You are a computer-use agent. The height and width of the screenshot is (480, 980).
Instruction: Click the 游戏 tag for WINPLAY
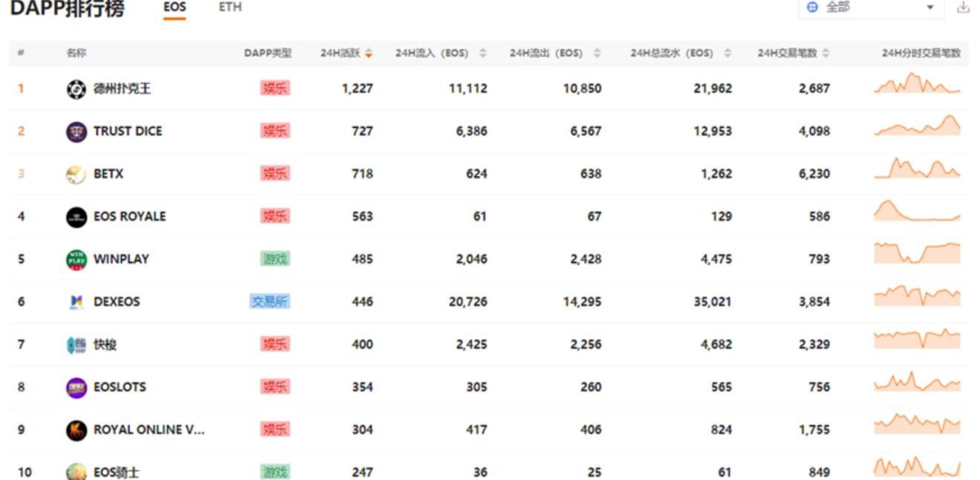click(275, 259)
